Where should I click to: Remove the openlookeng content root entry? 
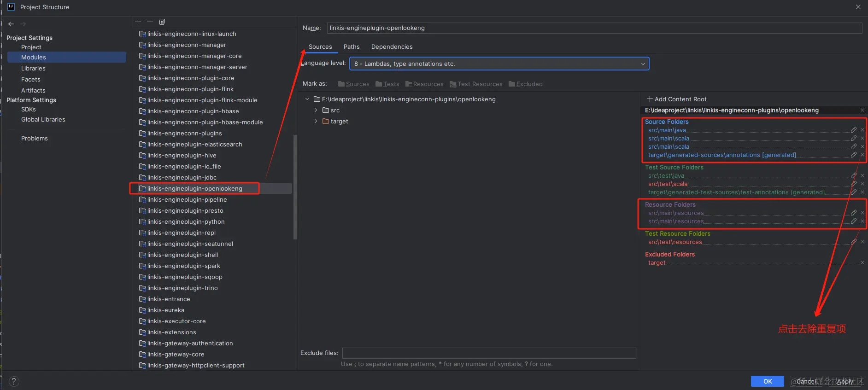(862, 110)
